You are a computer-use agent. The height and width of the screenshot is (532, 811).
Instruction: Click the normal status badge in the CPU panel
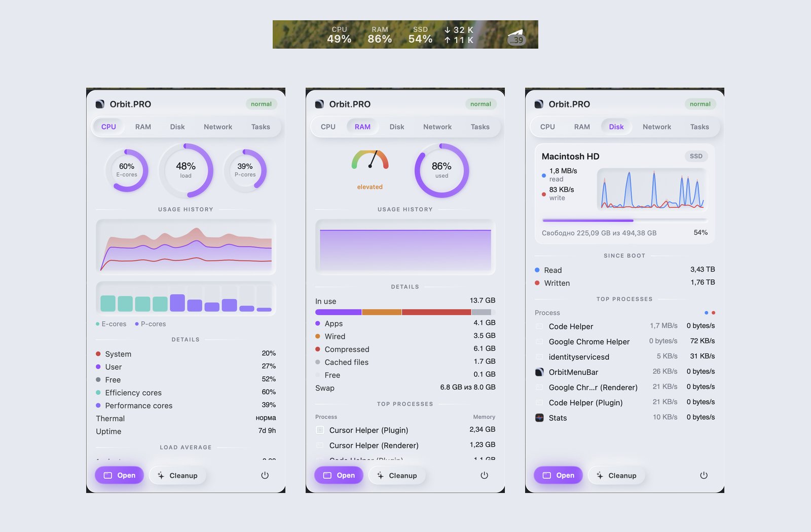261,104
